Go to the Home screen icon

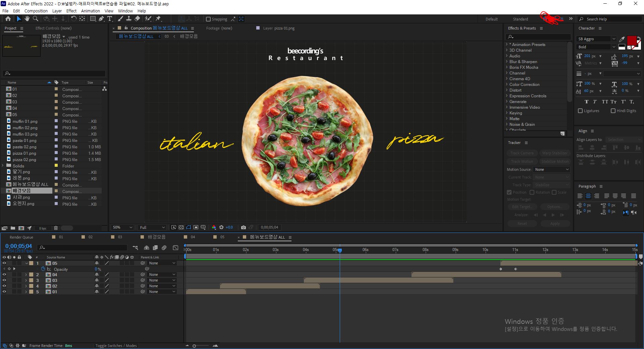8,19
